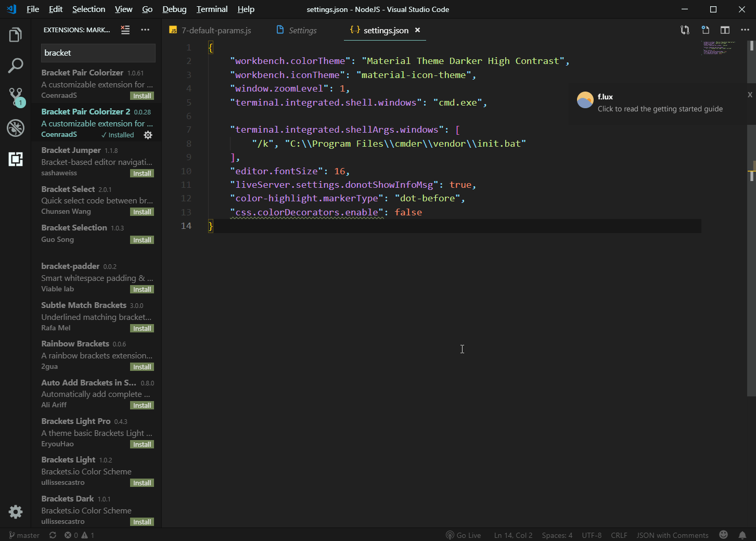Image resolution: width=756 pixels, height=541 pixels.
Task: Clear extensions search results icon
Action: coord(125,30)
